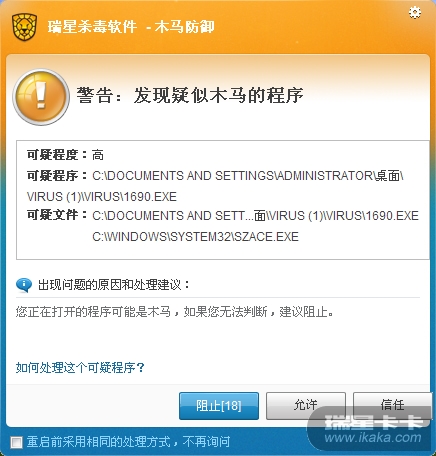
Task: Click the 不再询问 checkbox label text
Action: 207,442
